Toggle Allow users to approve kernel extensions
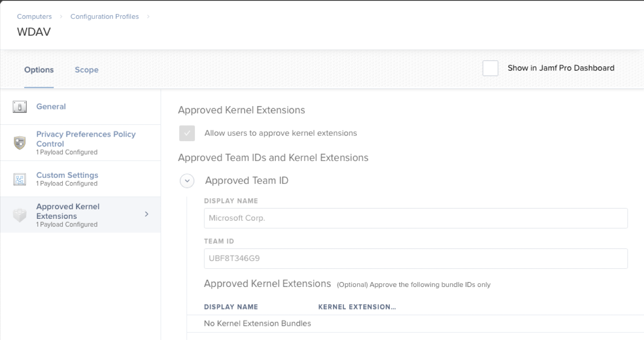The image size is (644, 340). click(x=187, y=133)
